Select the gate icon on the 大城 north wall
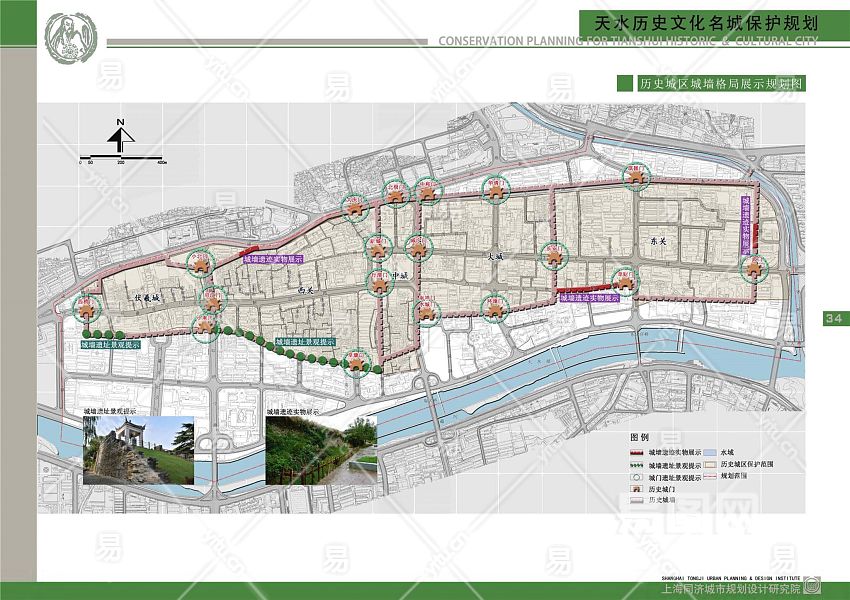This screenshot has height=600, width=850. 495,190
